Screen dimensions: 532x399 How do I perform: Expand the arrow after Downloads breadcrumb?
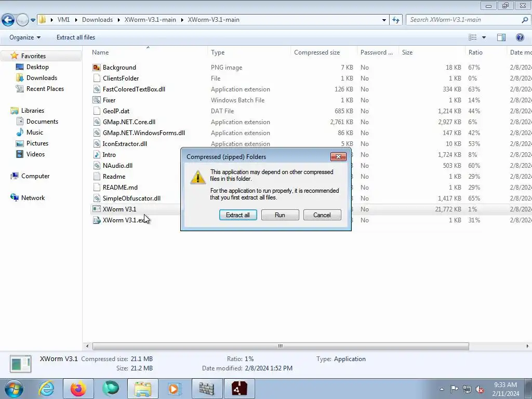point(119,20)
